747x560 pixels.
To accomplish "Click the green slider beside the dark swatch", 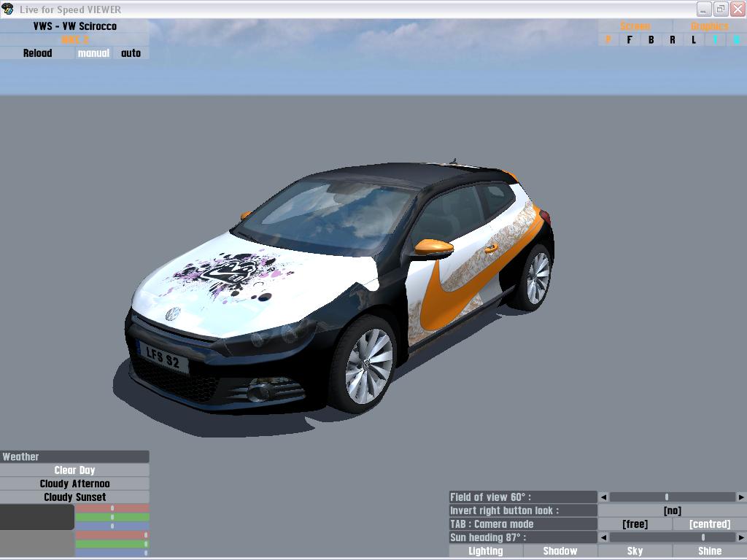I will click(x=112, y=517).
